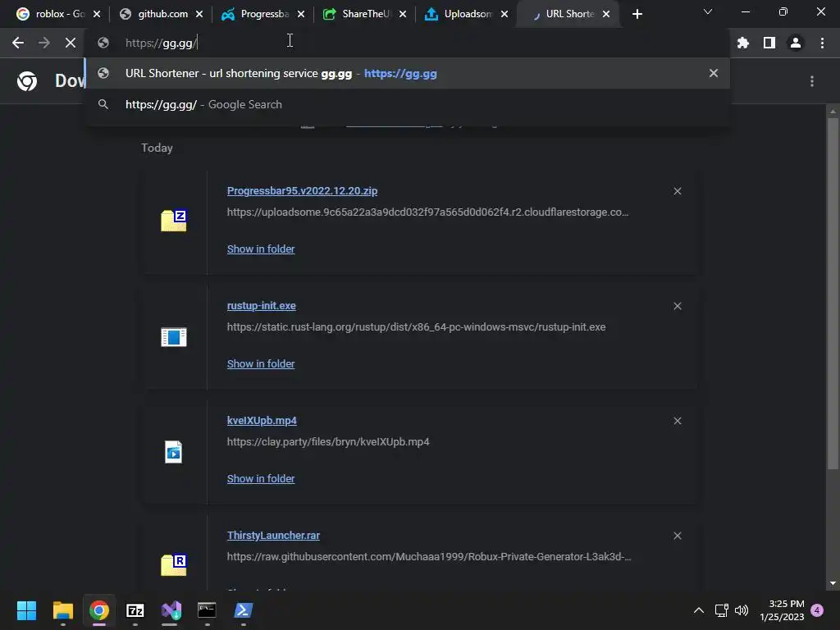The width and height of the screenshot is (840, 630).
Task: Remove Progressbar95 zip from list
Action: coord(678,191)
